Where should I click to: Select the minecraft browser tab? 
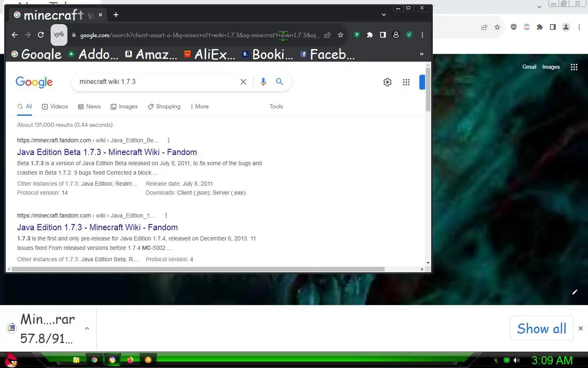58,15
